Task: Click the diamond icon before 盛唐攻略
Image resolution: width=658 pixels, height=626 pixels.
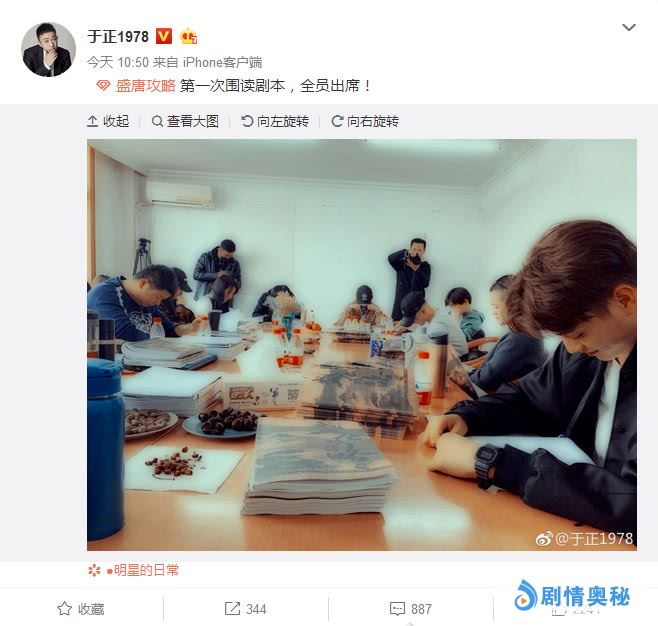Action: [x=103, y=86]
